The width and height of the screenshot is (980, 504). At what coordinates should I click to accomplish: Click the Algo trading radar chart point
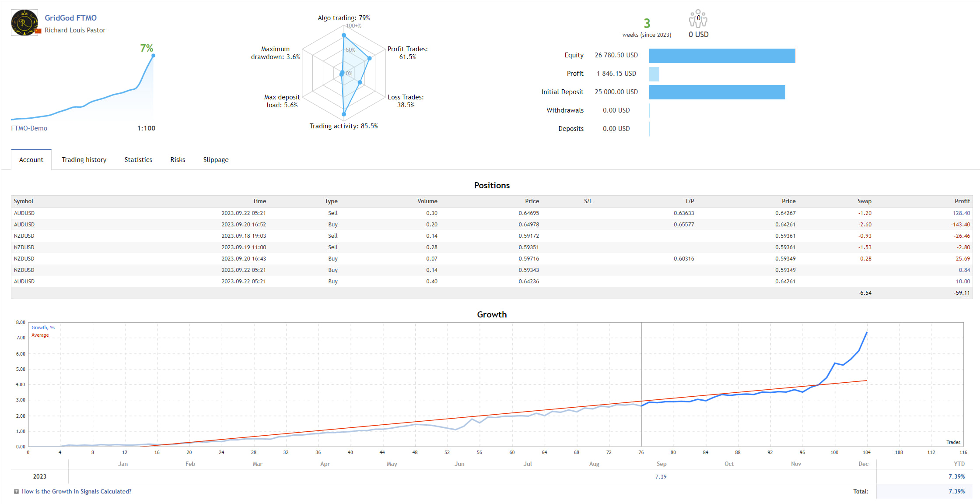click(x=344, y=35)
